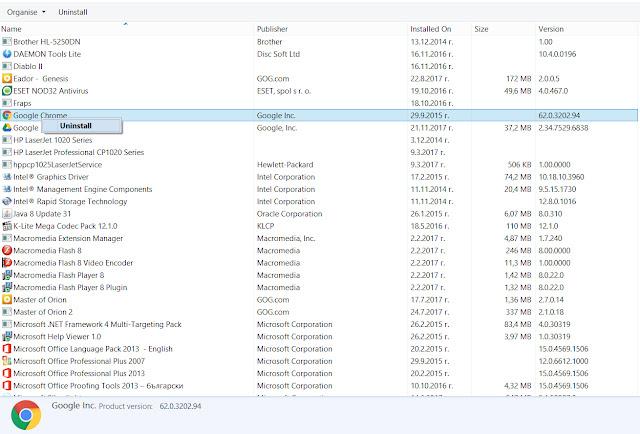640x434 pixels.
Task: Click the Google Drive triangle icon
Action: point(7,128)
